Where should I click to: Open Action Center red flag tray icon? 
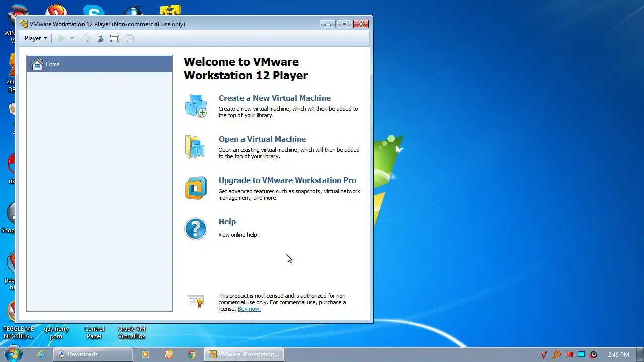click(569, 355)
